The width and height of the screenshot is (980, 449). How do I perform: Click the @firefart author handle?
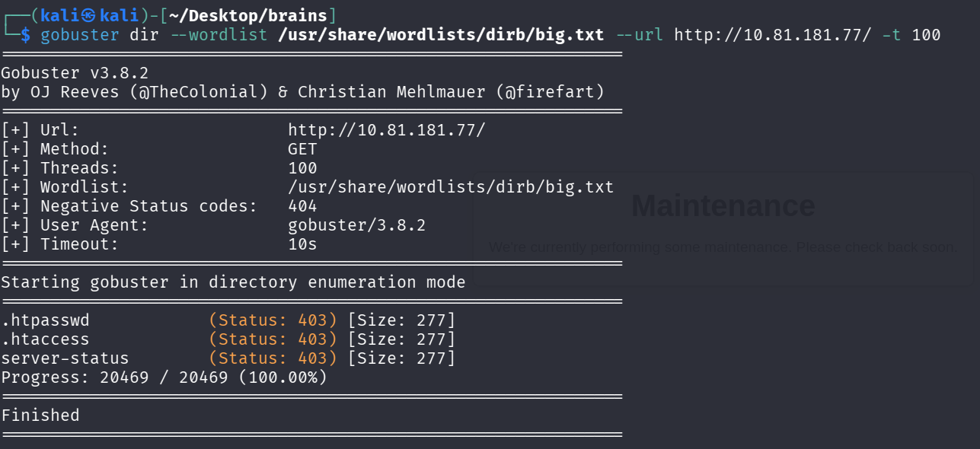click(x=550, y=92)
